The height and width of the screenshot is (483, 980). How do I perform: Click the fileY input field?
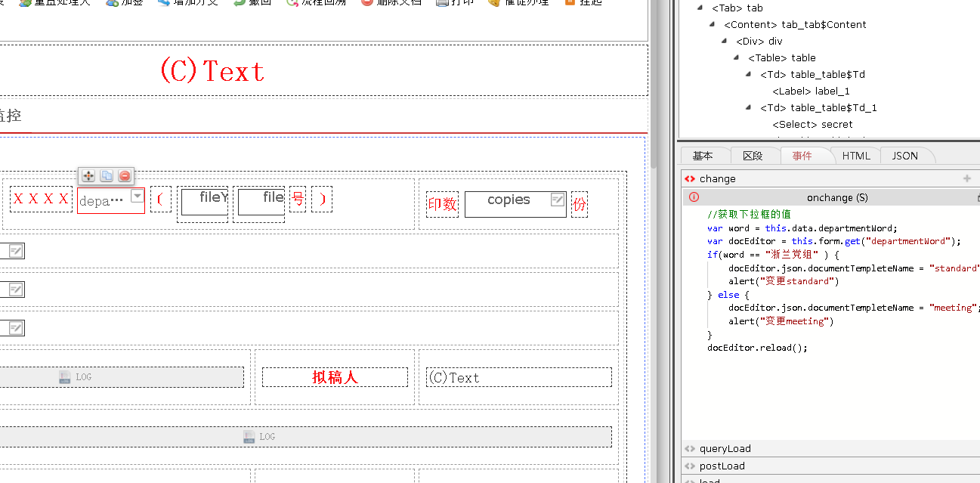202,202
